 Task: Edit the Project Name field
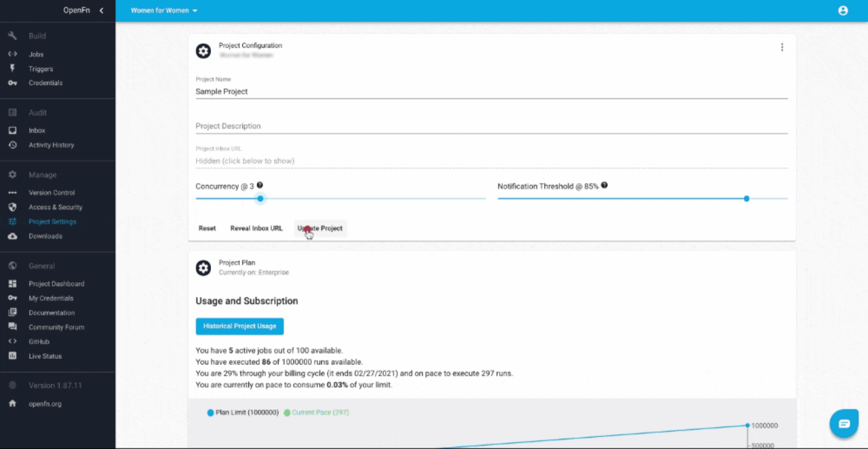[492, 92]
